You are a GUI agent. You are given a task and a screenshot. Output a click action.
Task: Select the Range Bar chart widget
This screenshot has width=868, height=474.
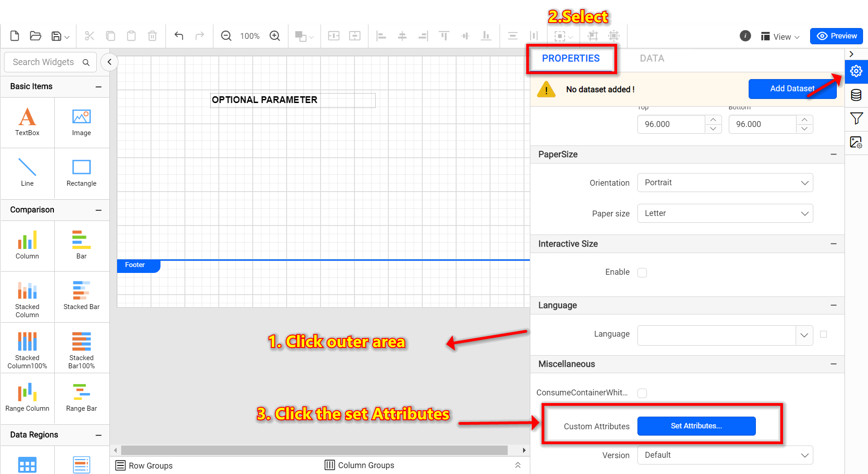(81, 398)
